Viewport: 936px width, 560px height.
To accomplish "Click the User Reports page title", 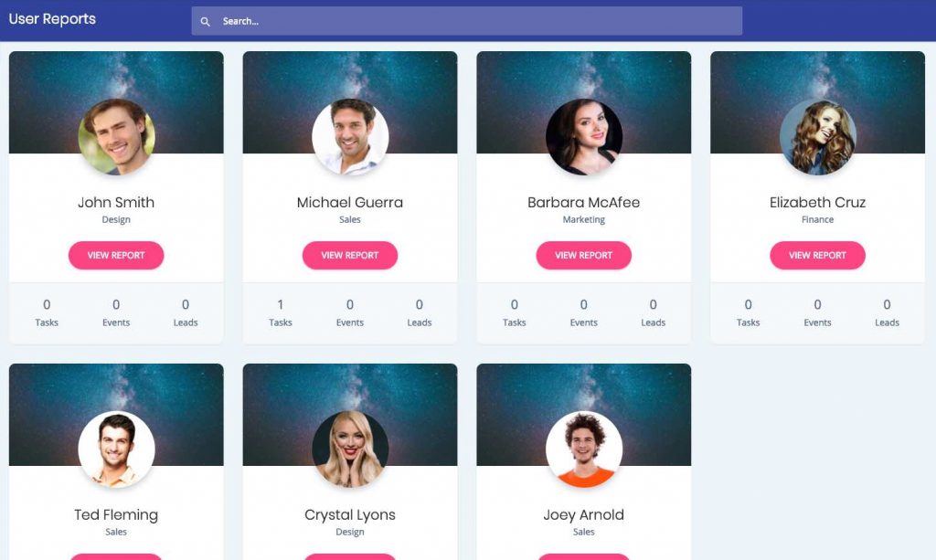I will tap(52, 19).
